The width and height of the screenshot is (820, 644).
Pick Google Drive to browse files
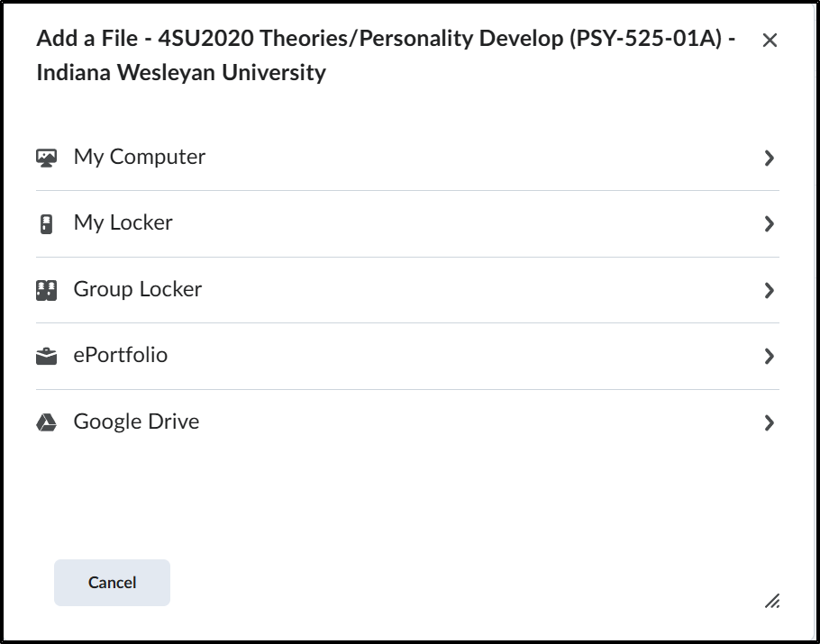pyautogui.click(x=135, y=421)
